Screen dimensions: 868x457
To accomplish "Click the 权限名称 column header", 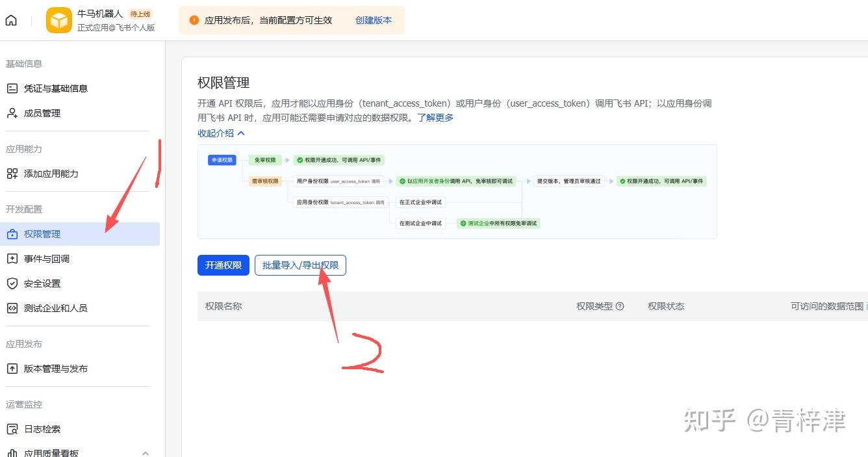I will [x=223, y=306].
